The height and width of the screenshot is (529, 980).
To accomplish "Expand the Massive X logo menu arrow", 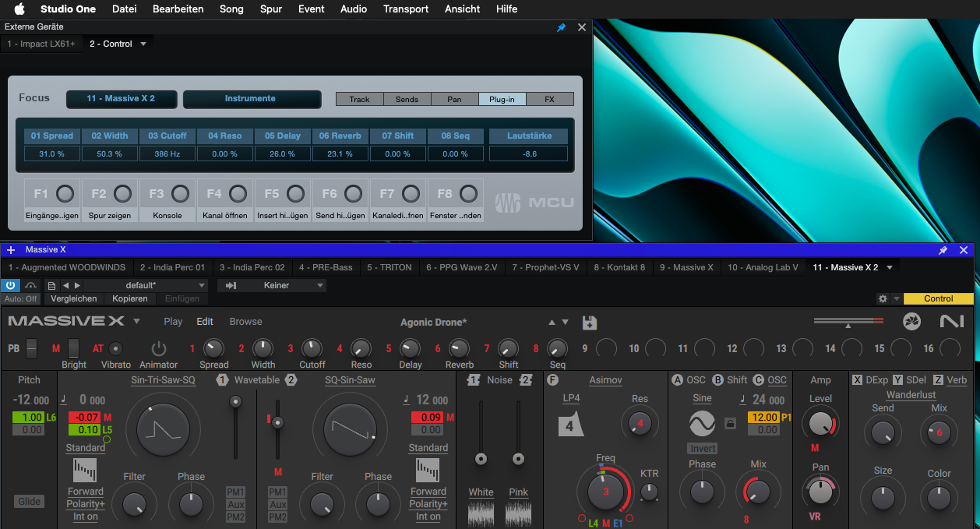I will pos(137,321).
